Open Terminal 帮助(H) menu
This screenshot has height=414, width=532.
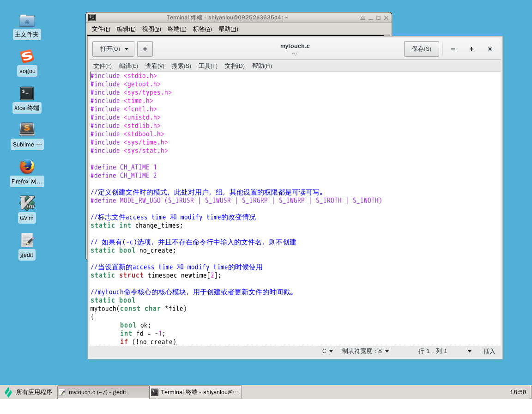(x=228, y=29)
